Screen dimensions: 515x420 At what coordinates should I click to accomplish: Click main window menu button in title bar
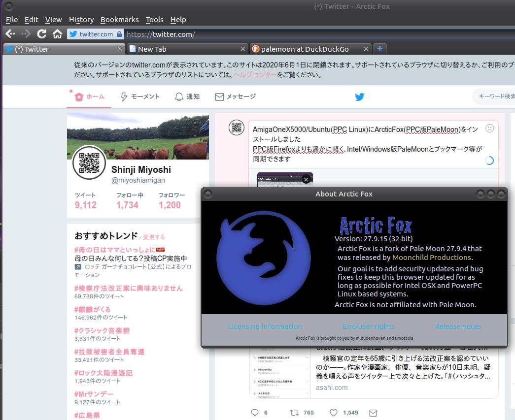[9, 6]
